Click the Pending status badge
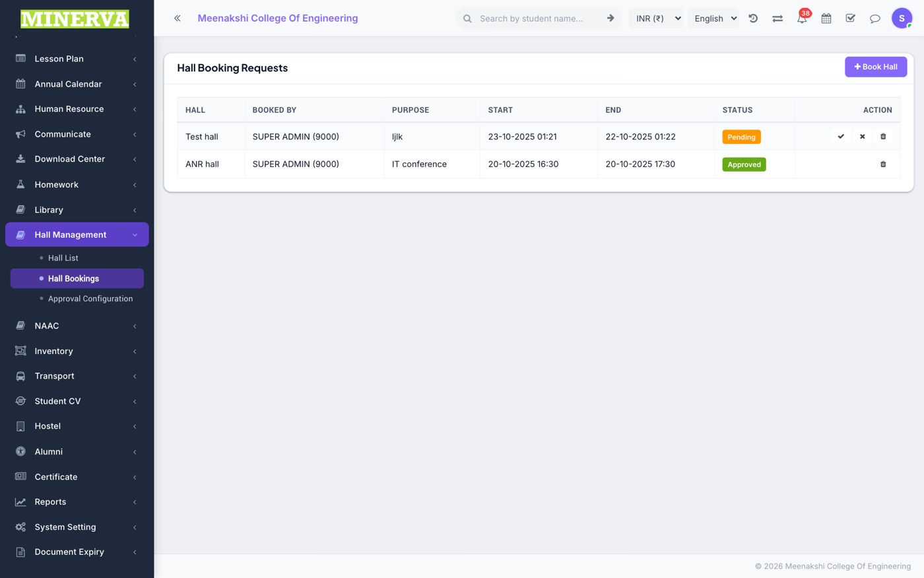The width and height of the screenshot is (924, 578). [x=741, y=137]
